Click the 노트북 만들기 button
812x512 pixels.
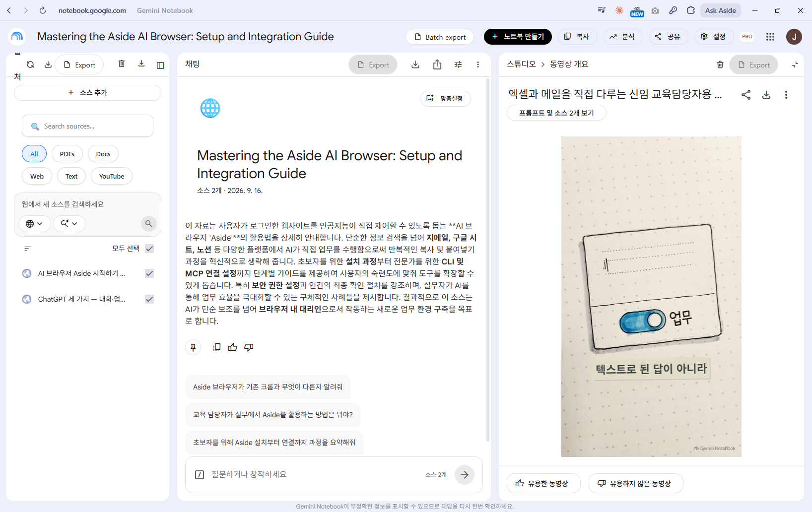[x=518, y=37]
